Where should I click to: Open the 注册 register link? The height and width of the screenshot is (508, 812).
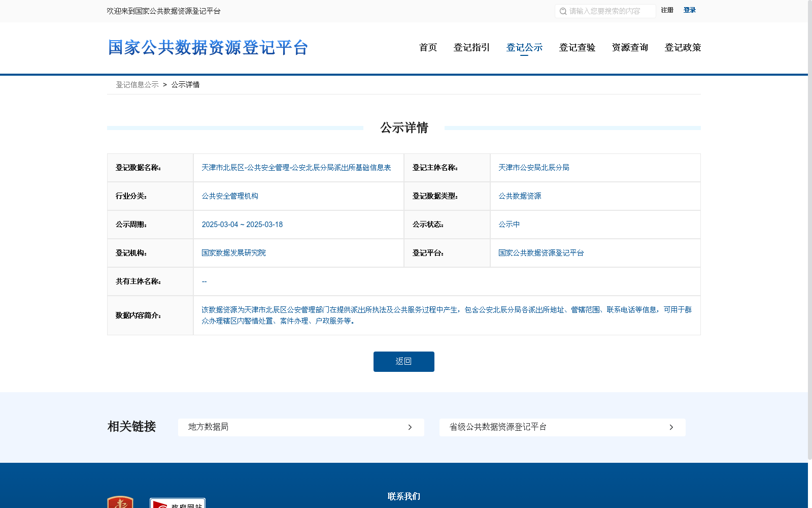[x=667, y=10]
